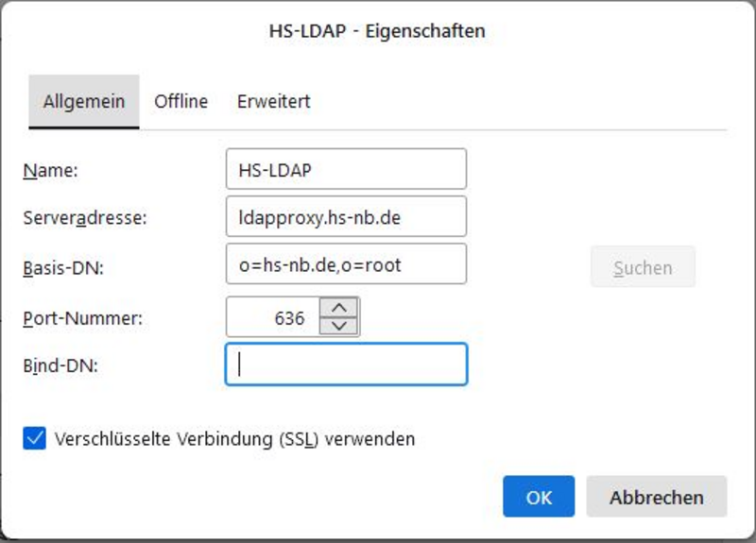Uncheck the SSL encrypted connection checkbox

(x=35, y=438)
